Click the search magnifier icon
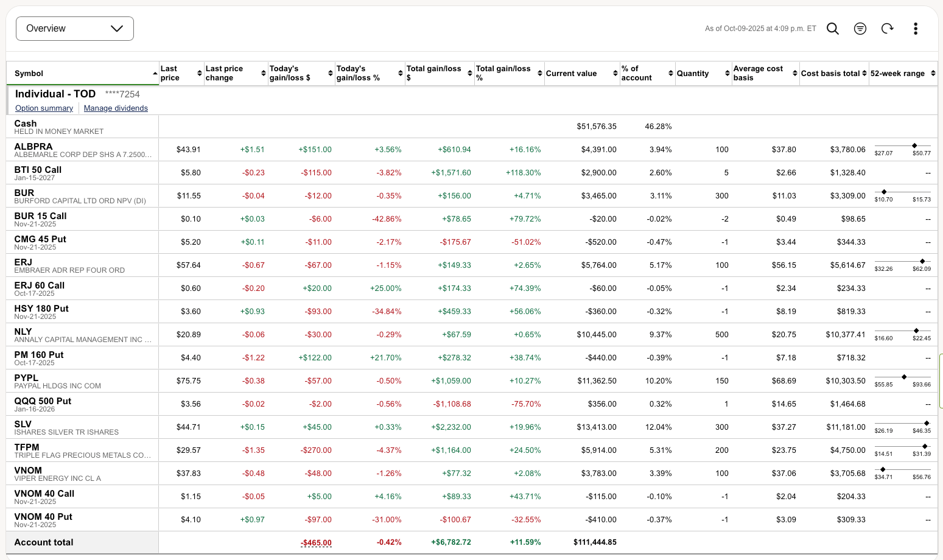 [832, 29]
